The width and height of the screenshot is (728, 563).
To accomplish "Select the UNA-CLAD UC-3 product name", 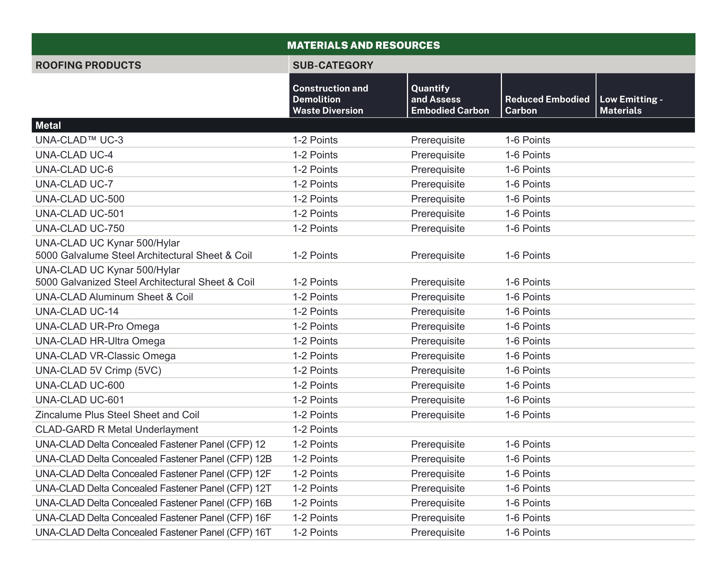I will point(79,140).
